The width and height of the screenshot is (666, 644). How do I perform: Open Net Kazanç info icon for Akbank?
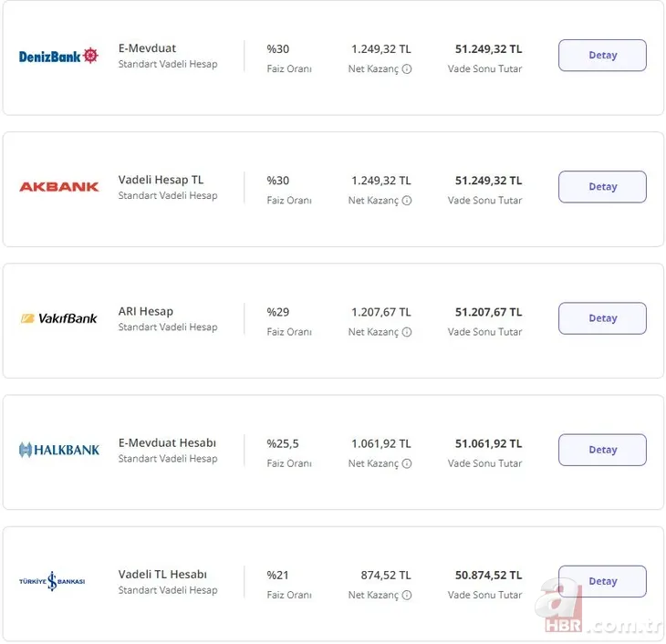click(x=407, y=201)
